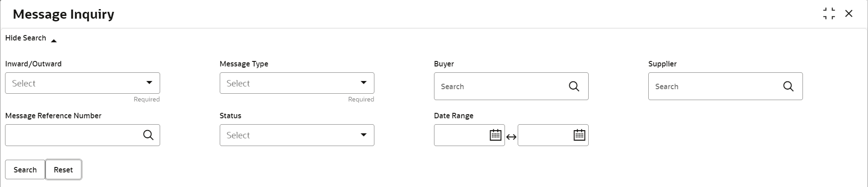Image resolution: width=868 pixels, height=187 pixels.
Task: Click the Buyer search magnifier icon
Action: coord(574,86)
